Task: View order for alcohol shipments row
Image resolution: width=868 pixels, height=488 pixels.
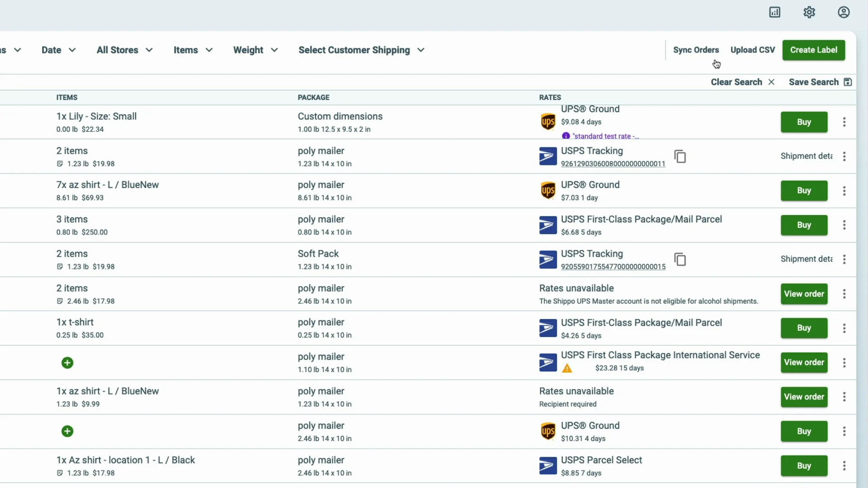Action: [x=804, y=294]
